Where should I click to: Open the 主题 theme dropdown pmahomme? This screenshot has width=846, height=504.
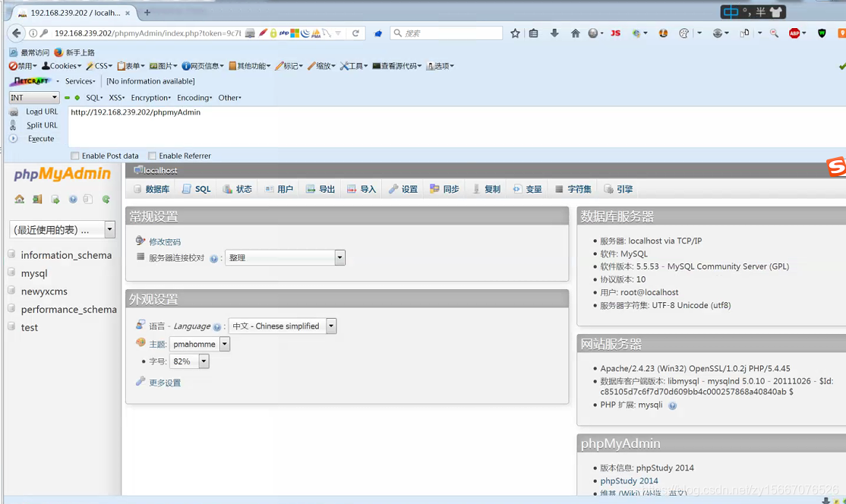(200, 344)
